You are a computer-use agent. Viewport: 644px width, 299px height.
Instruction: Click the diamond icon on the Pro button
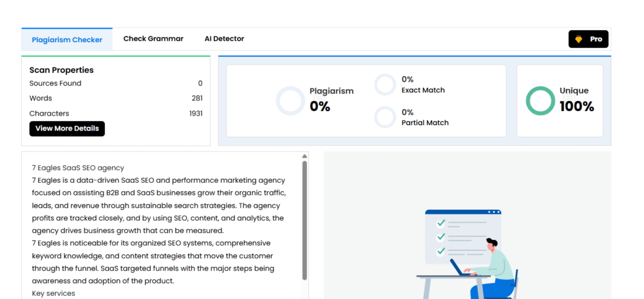579,39
